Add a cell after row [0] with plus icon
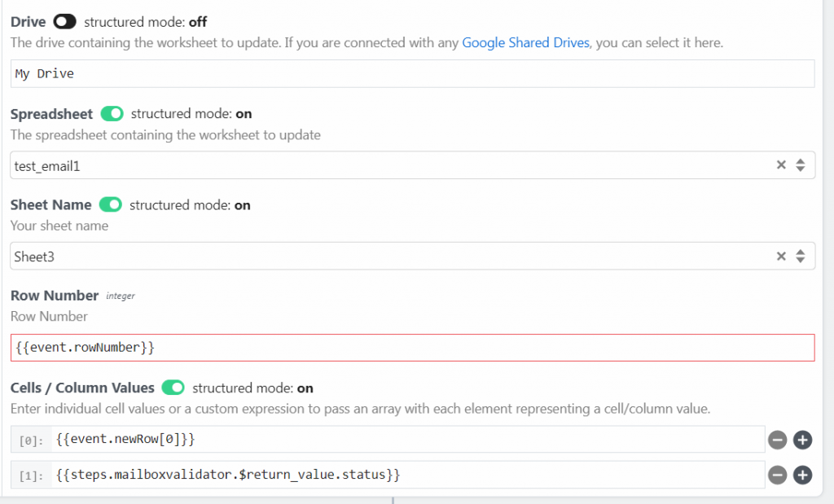The image size is (834, 504). (x=802, y=440)
